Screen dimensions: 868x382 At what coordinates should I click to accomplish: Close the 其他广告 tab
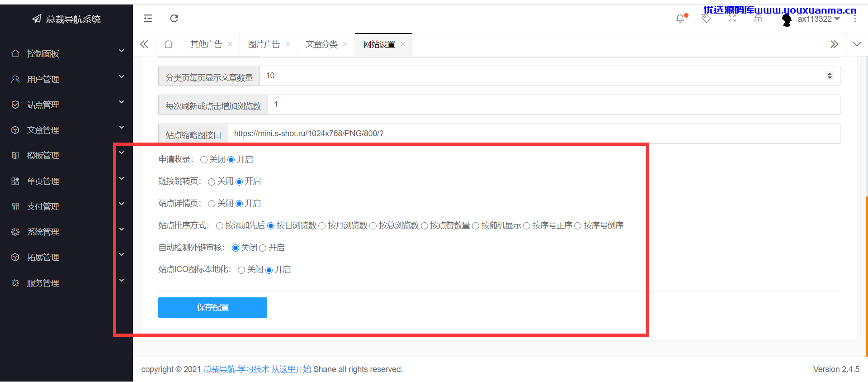pos(230,44)
